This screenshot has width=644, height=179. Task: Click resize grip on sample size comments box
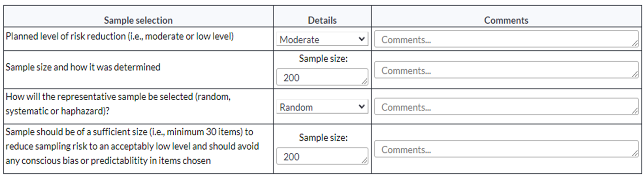coord(635,75)
